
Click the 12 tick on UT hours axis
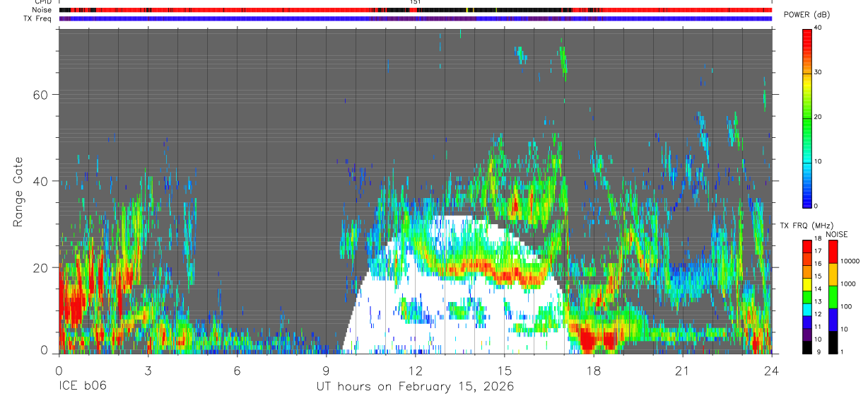pyautogui.click(x=416, y=371)
